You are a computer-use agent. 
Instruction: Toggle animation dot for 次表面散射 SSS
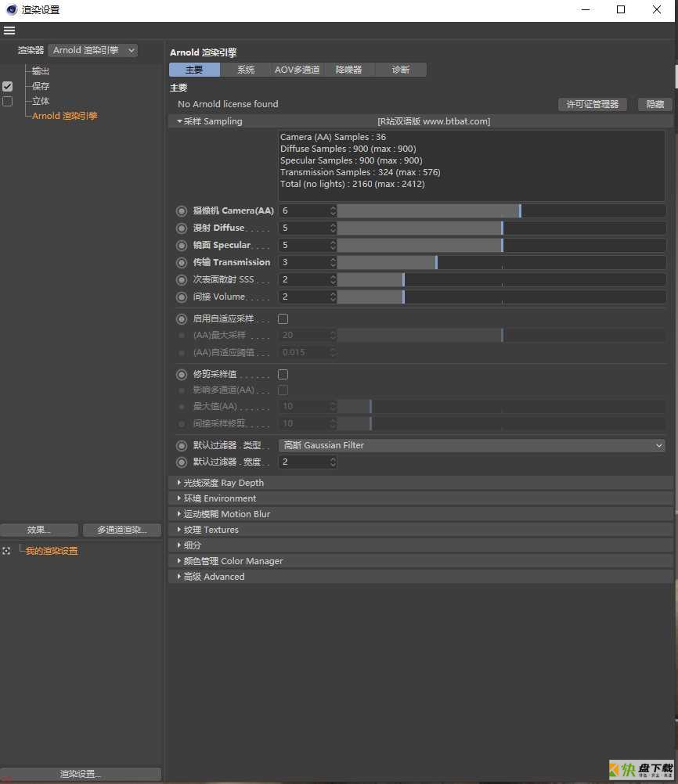pos(182,280)
